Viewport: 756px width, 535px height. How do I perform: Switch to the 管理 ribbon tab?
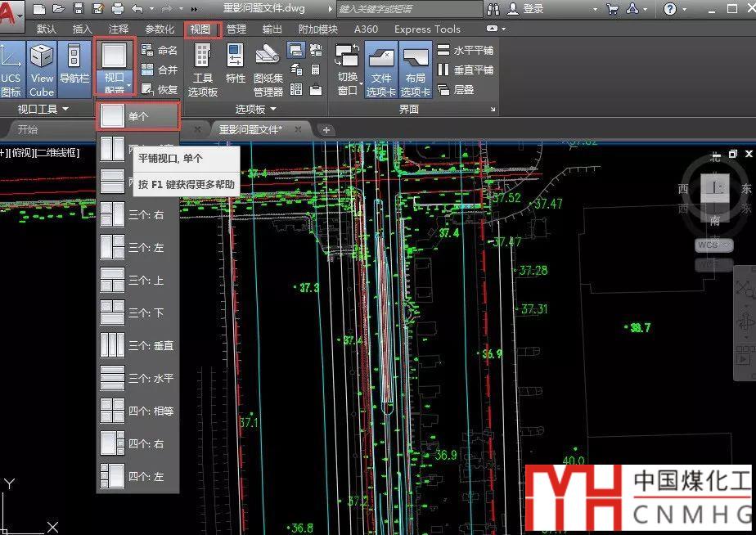[236, 29]
